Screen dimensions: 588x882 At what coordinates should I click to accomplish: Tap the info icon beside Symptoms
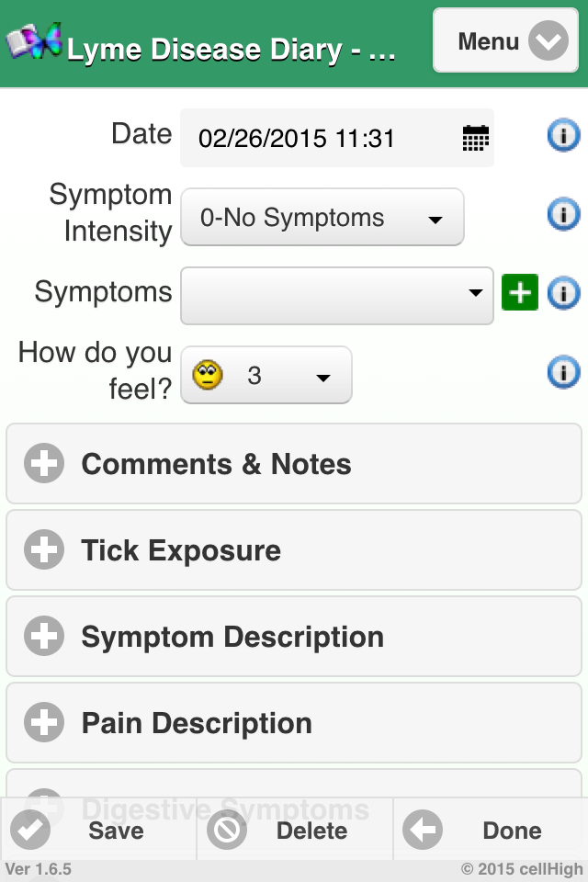(562, 293)
